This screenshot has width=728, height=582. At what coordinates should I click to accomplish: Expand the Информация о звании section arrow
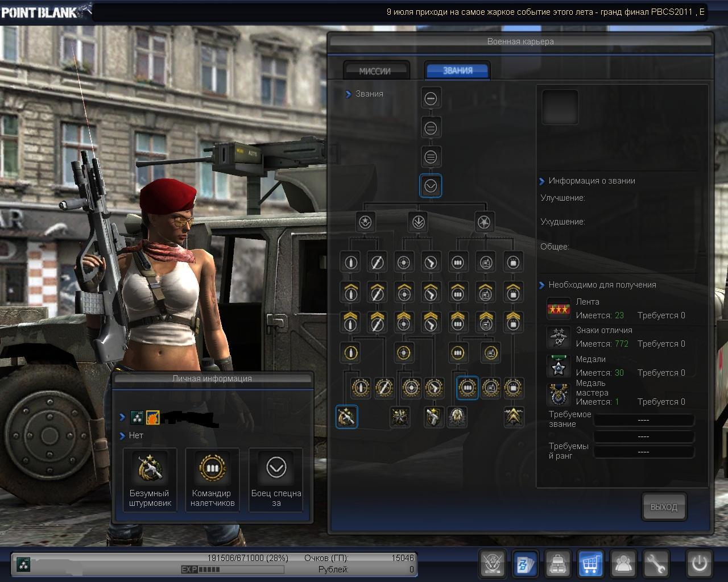point(542,181)
